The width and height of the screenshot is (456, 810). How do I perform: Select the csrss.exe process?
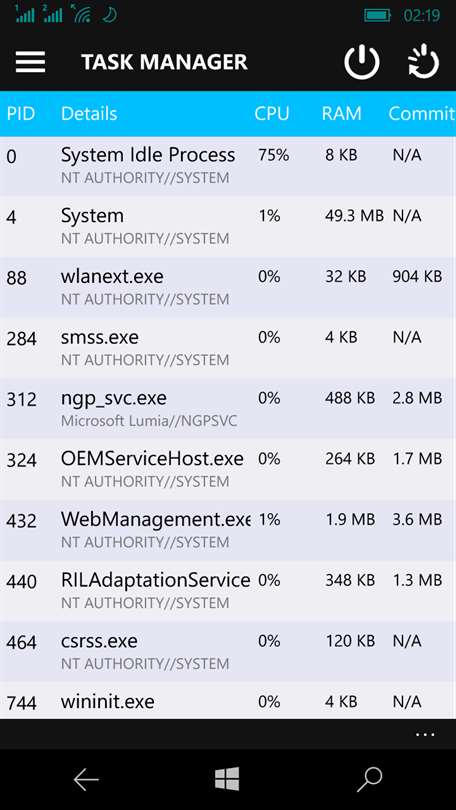coord(228,651)
